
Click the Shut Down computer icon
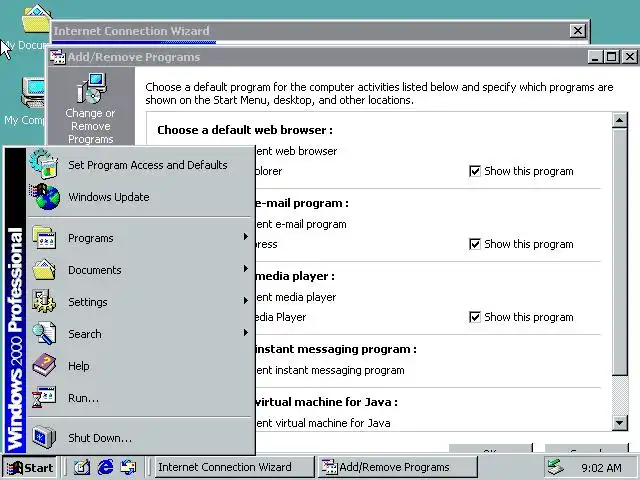pos(44,437)
